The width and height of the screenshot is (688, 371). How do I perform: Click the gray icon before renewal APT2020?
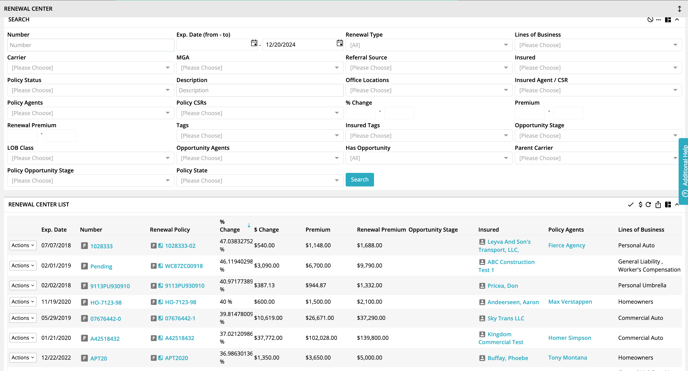(x=154, y=358)
